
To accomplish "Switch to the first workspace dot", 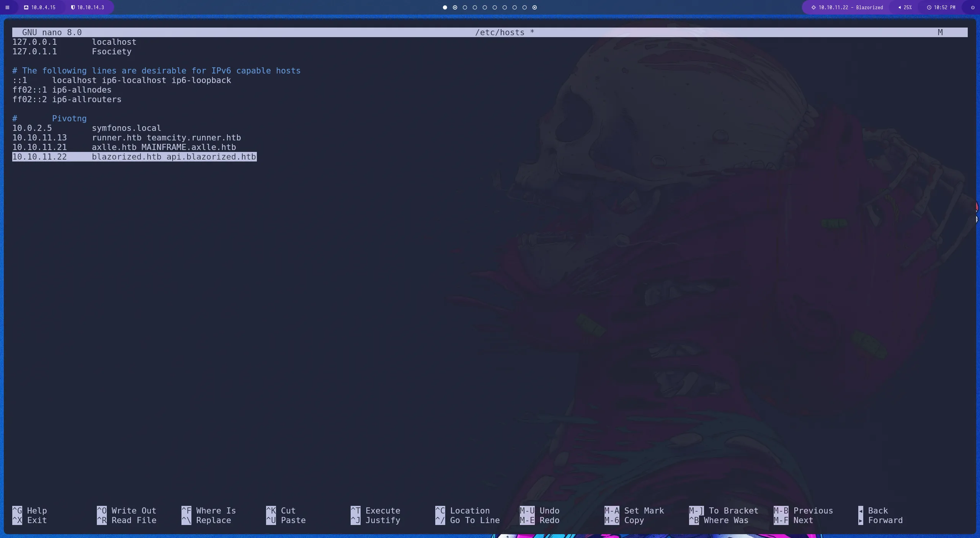I will (445, 7).
